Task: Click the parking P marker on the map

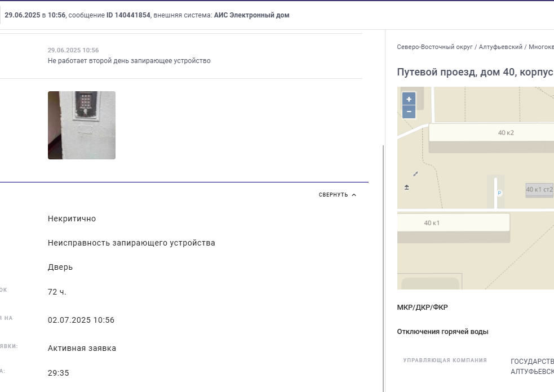Action: [x=499, y=193]
